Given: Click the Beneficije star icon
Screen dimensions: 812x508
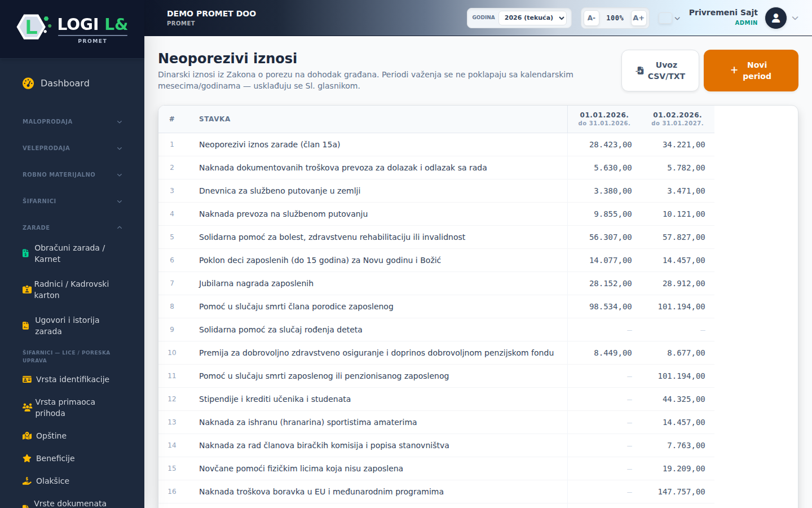Looking at the screenshot, I should (x=27, y=458).
